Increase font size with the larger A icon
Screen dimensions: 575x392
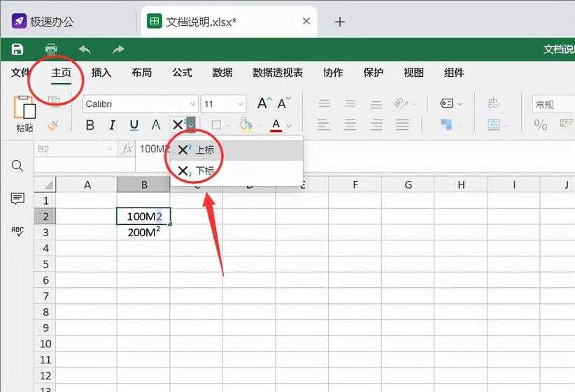pos(263,103)
